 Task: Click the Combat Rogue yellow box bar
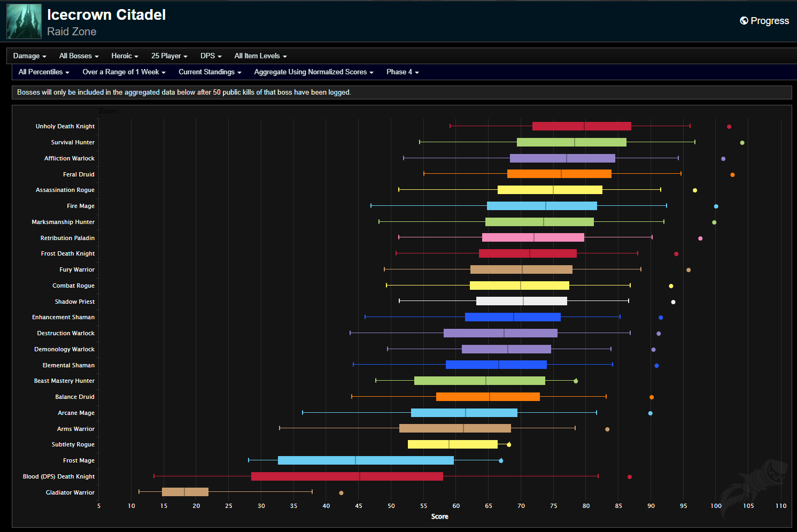pos(520,286)
